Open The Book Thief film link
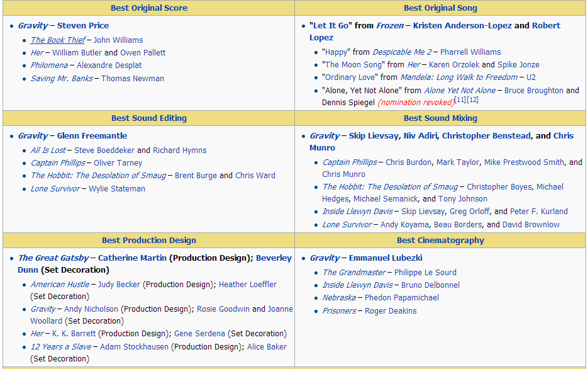 point(58,40)
